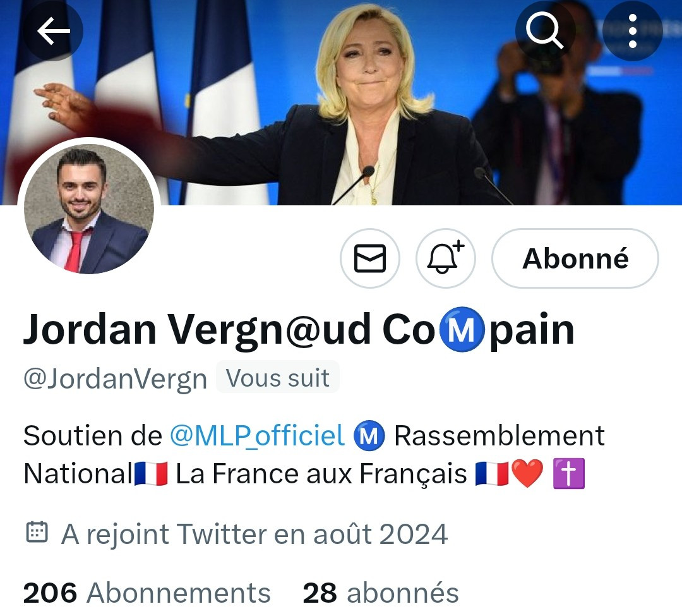Tap the "Vous suit" badge
The height and width of the screenshot is (616, 682).
(x=277, y=377)
